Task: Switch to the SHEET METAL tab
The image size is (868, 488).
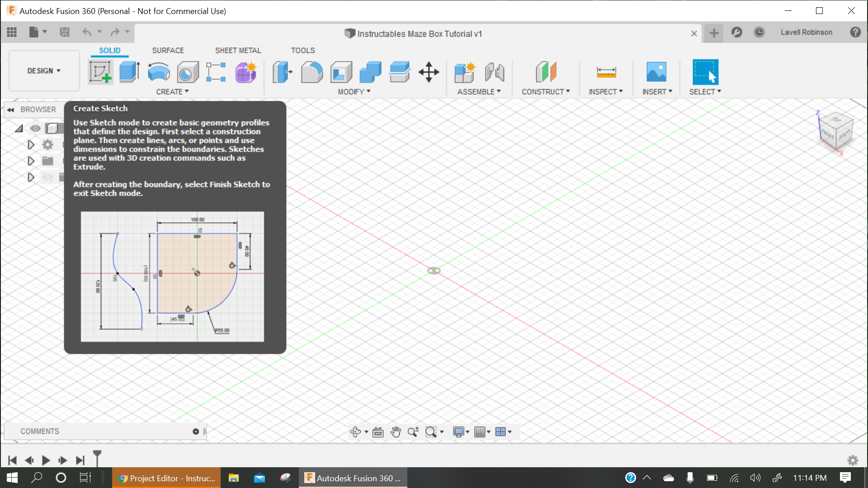Action: (238, 51)
